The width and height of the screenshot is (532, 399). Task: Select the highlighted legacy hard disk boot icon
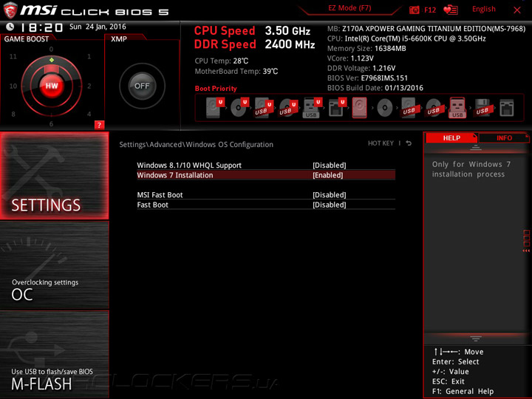(360, 108)
